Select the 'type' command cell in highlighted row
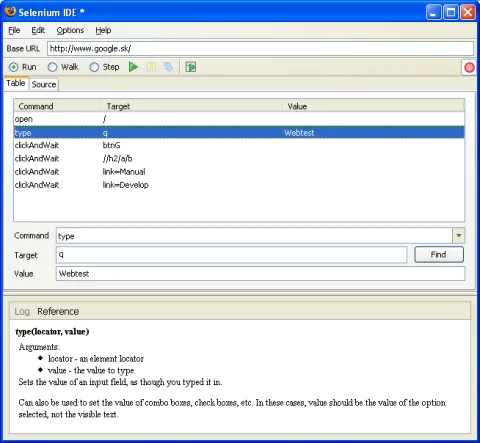Image resolution: width=480 pixels, height=443 pixels. [23, 133]
